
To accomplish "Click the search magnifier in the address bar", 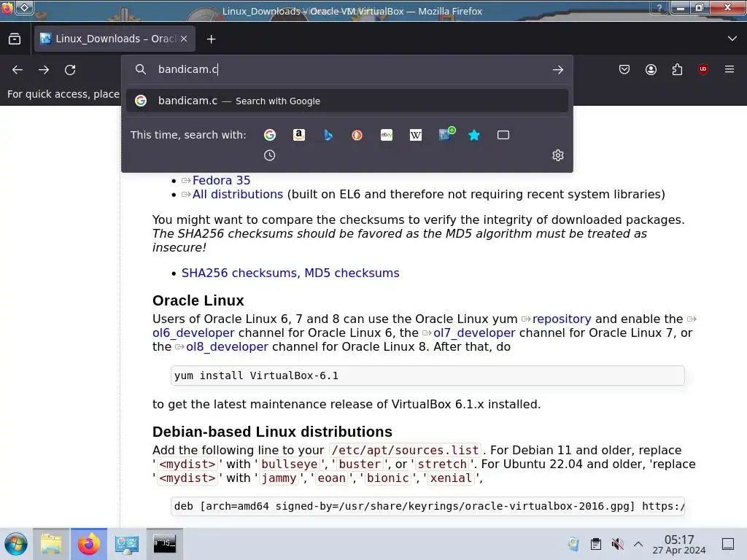I will pyautogui.click(x=141, y=69).
